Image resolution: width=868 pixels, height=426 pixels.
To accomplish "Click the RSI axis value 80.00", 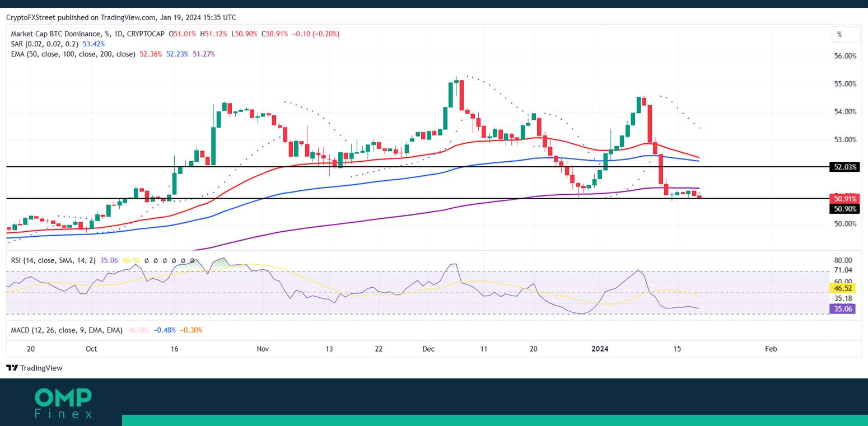I will (x=843, y=260).
